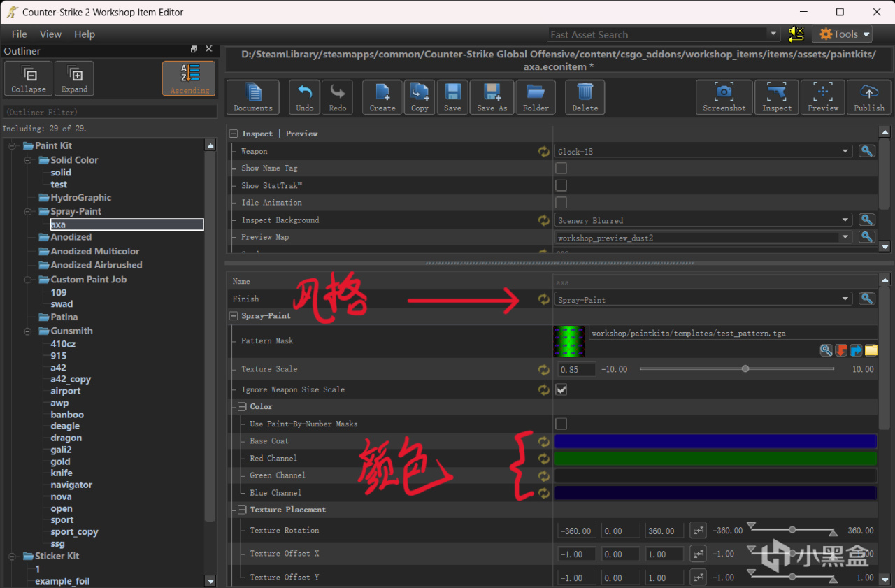Enable Use Paint-By-Number Masks checkbox
Screen dimensions: 895x588
pyautogui.click(x=561, y=424)
